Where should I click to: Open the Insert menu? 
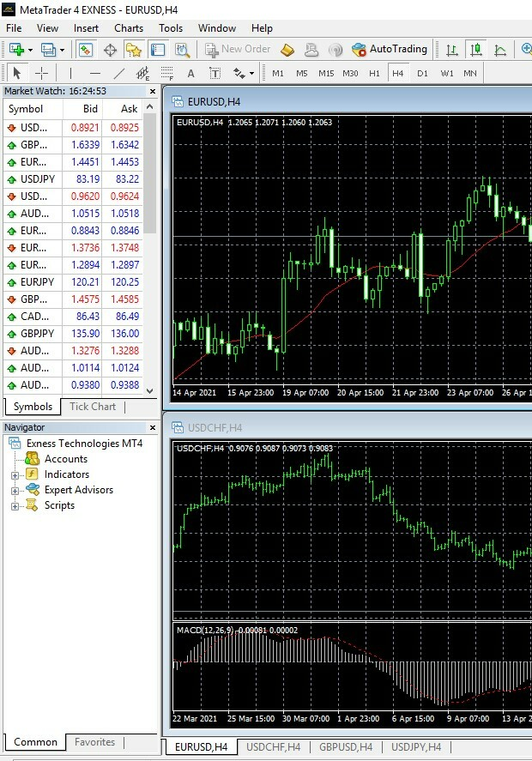pos(86,28)
